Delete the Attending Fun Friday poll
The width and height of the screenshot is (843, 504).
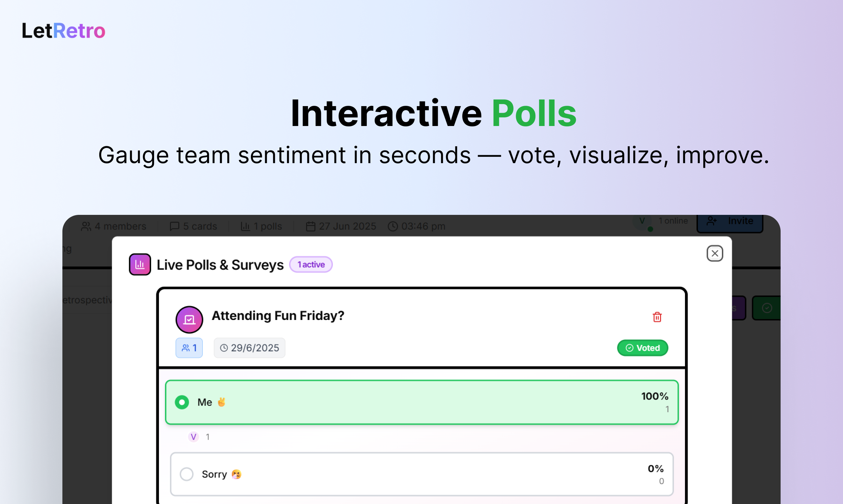click(x=657, y=317)
